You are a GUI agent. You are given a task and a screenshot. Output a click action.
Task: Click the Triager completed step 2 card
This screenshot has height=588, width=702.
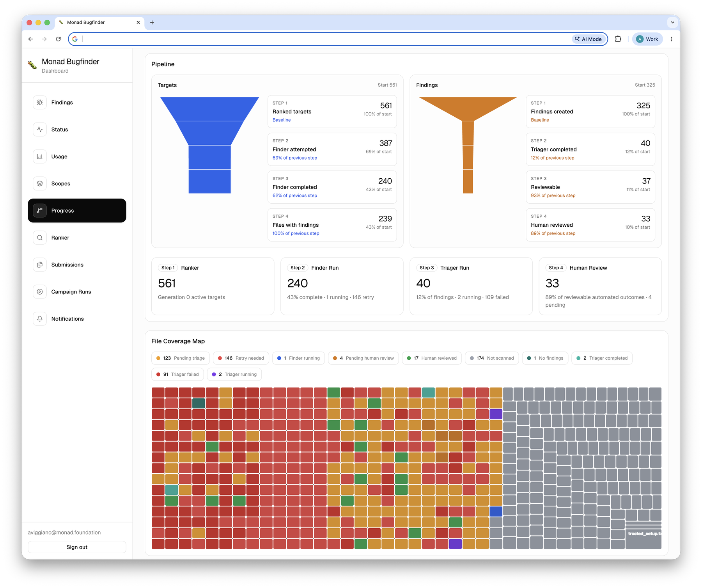[590, 149]
